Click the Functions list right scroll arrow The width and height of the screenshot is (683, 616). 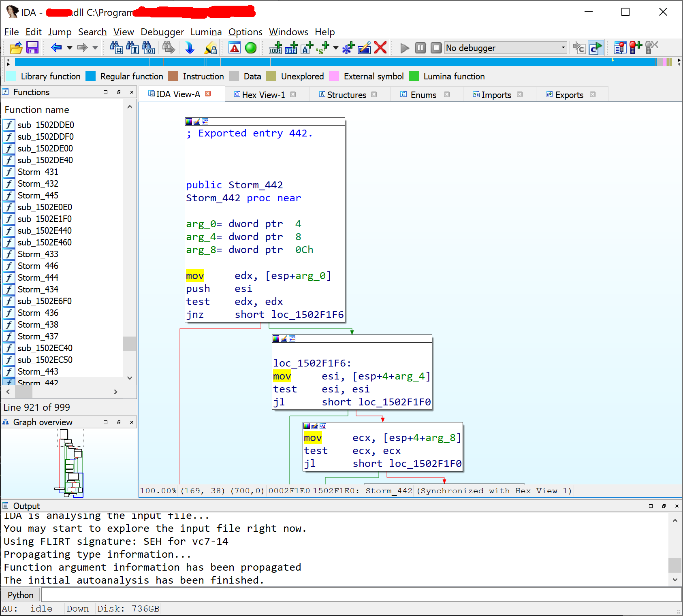(115, 392)
